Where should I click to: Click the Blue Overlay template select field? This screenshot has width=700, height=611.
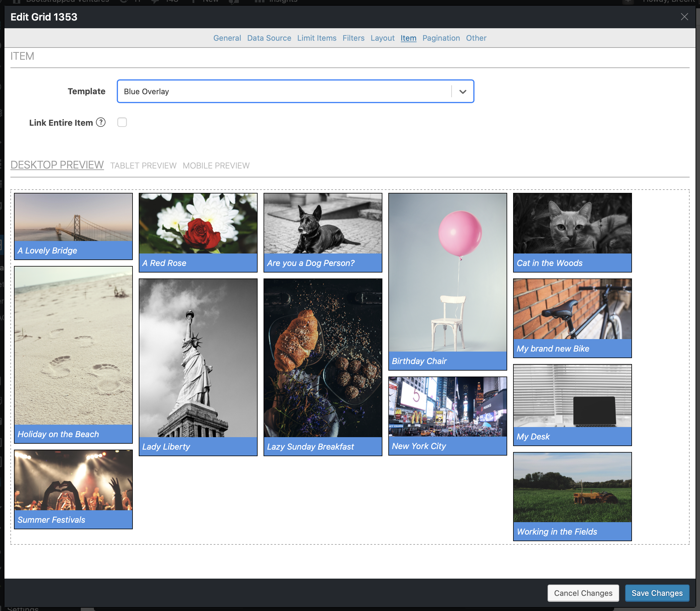(283, 91)
